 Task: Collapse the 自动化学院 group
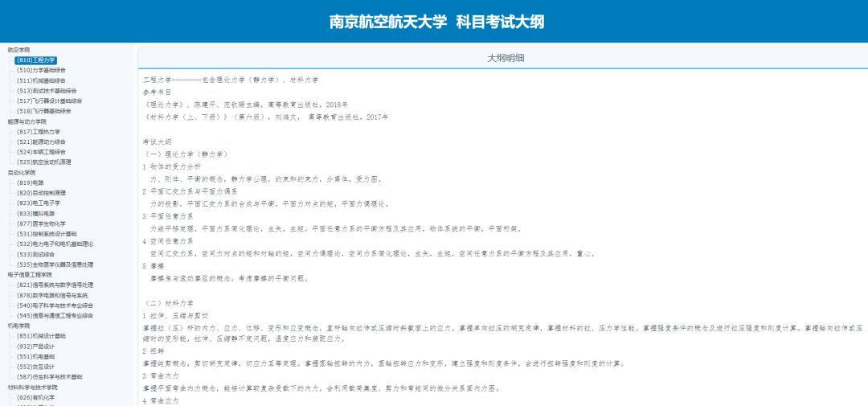[x=22, y=172]
